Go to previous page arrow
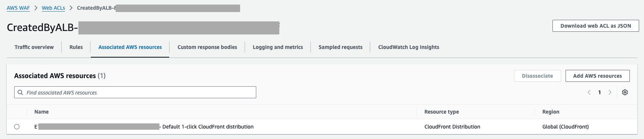The width and height of the screenshot is (644, 139). click(x=589, y=92)
